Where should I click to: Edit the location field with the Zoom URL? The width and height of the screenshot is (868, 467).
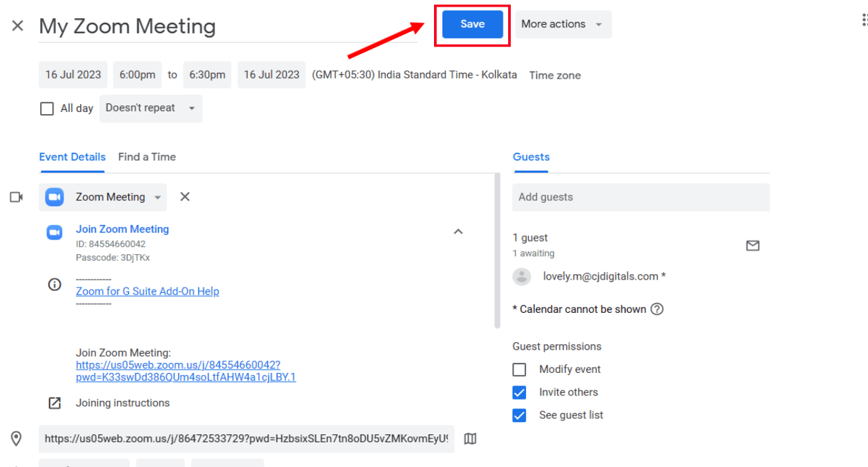click(246, 439)
